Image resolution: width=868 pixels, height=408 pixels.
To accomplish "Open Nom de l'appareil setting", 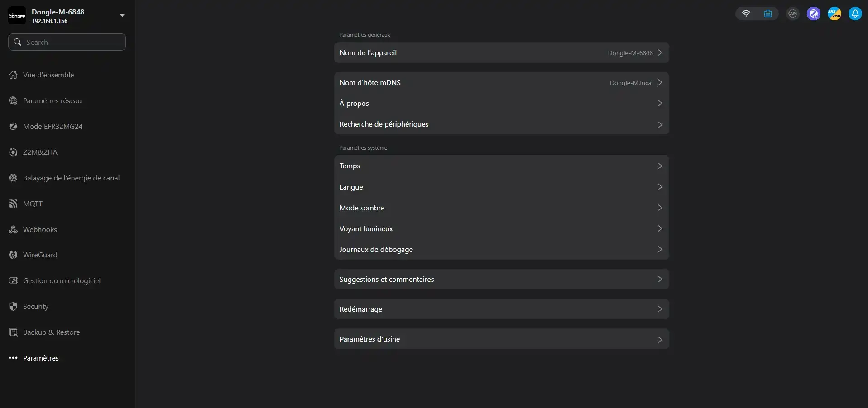I will [x=501, y=53].
